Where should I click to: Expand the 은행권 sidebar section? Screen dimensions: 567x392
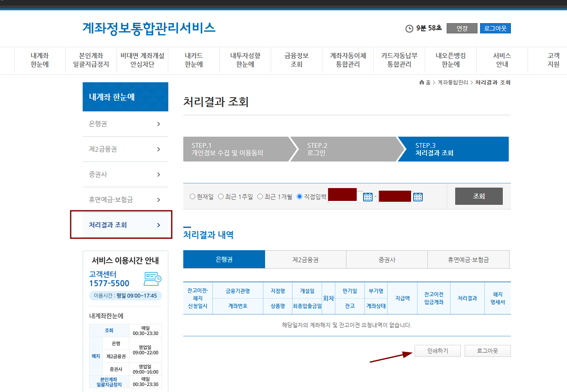[125, 124]
